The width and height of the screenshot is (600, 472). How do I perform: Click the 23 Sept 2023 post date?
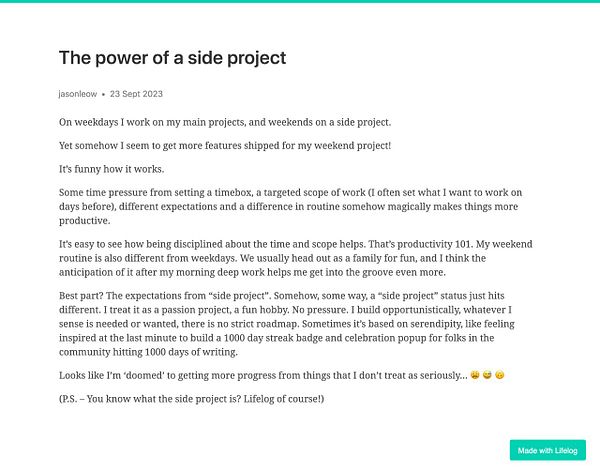[x=136, y=94]
